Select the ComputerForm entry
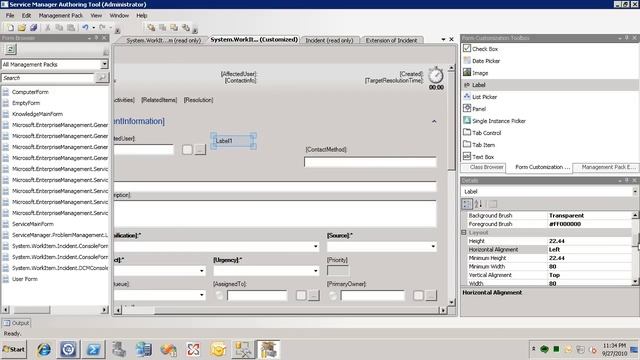Image resolution: width=640 pixels, height=360 pixels. coord(30,92)
